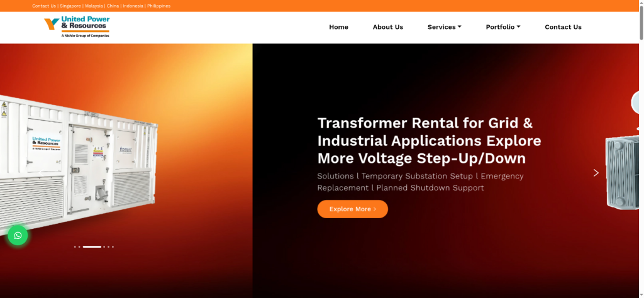Open Contact Us in the main navigation
The image size is (644, 298).
click(x=563, y=27)
